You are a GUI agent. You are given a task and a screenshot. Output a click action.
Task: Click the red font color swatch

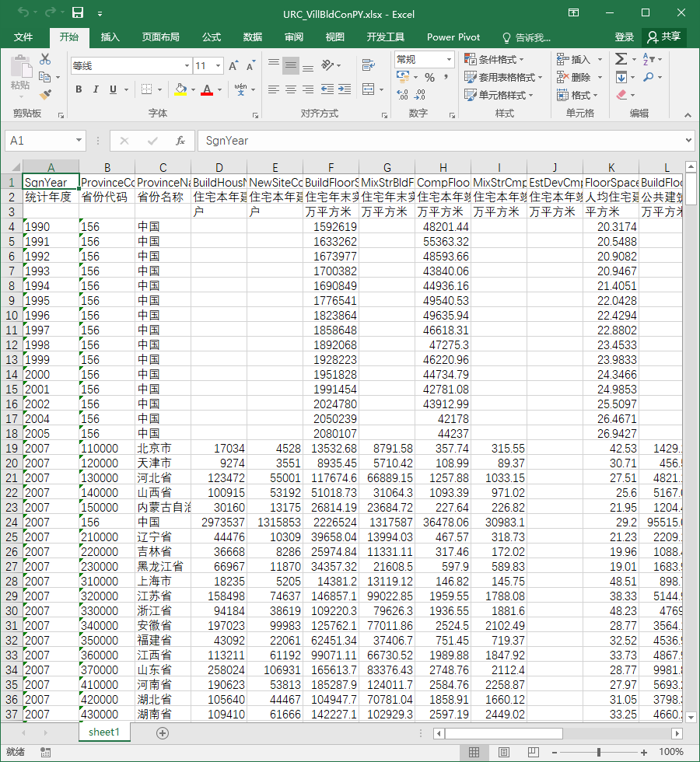pyautogui.click(x=207, y=89)
